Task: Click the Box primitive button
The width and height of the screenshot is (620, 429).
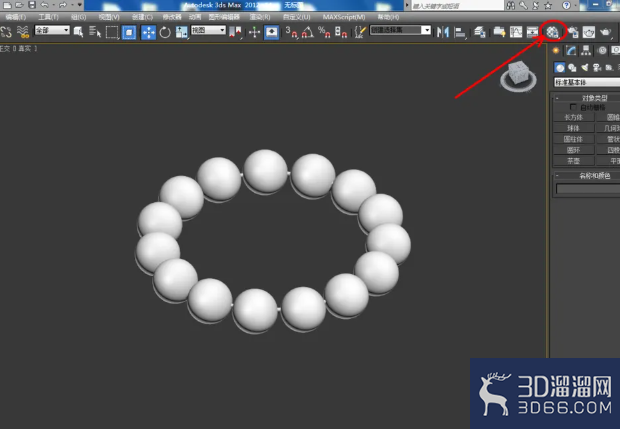Action: (x=573, y=117)
